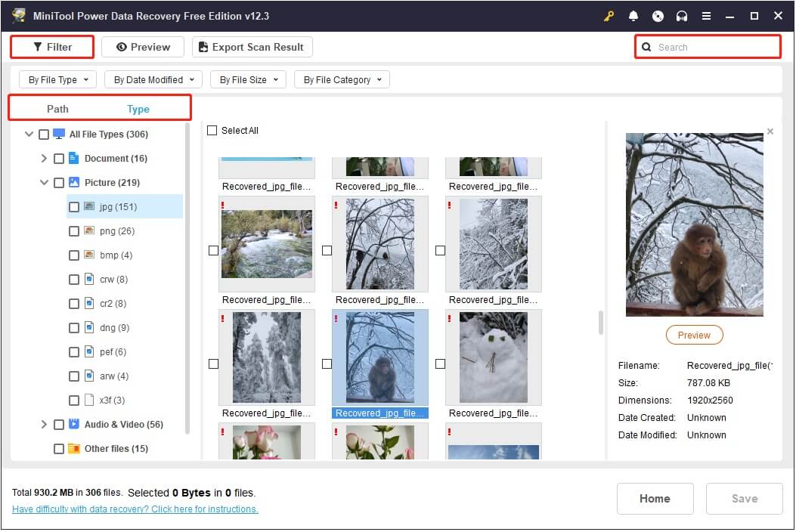This screenshot has width=796, height=532.
Task: Check the bmp (4) checkbox
Action: tap(74, 255)
